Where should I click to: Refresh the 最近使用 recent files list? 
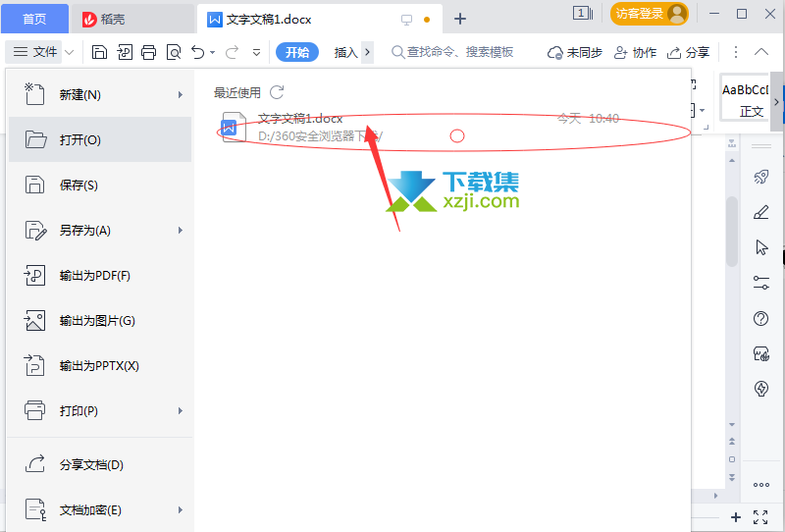pos(277,92)
